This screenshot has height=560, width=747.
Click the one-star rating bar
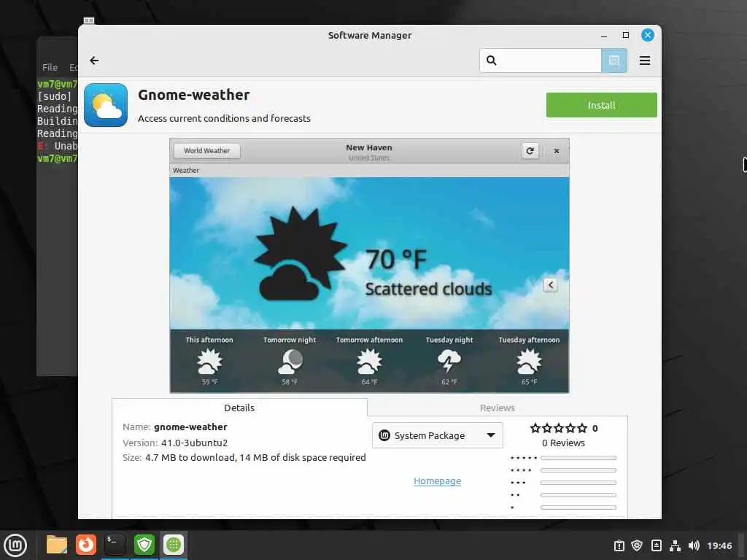[578, 507]
